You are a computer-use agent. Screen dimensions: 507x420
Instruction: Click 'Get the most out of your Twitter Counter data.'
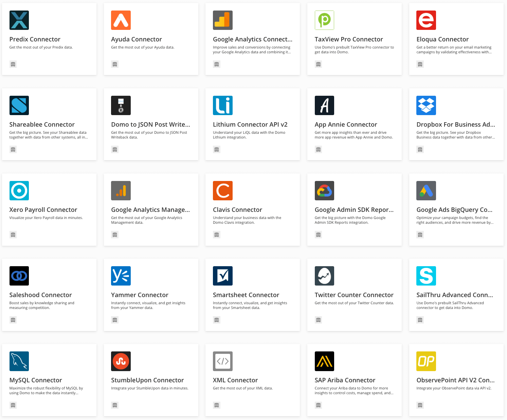tap(354, 303)
